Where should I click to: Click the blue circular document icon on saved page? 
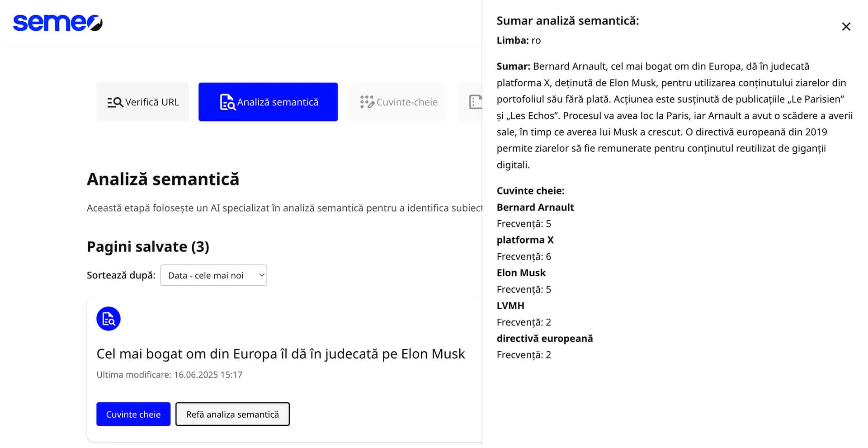click(x=108, y=319)
